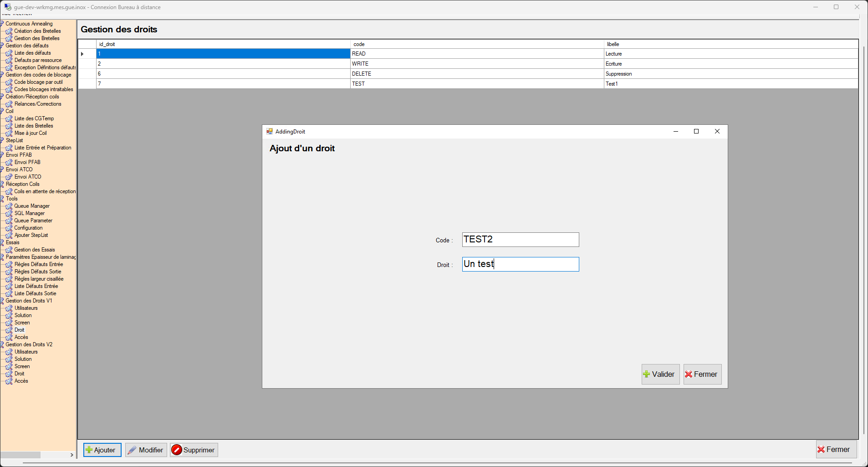The height and width of the screenshot is (467, 868).
Task: Click the AddingDroit window title icon
Action: pyautogui.click(x=270, y=132)
